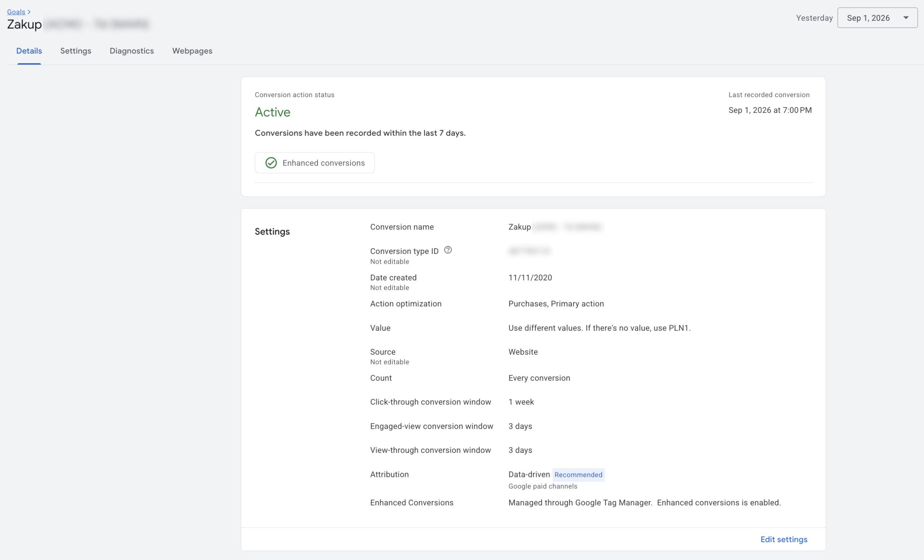The width and height of the screenshot is (924, 560).
Task: Click the 'Click-through conversion window' label
Action: (x=431, y=402)
